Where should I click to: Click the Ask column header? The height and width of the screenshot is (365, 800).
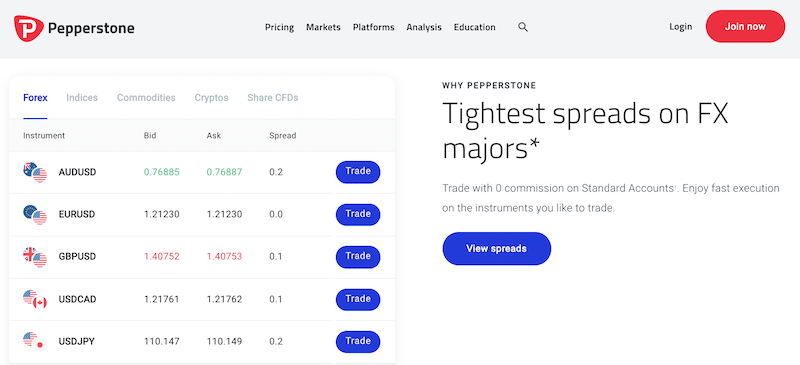tap(214, 136)
